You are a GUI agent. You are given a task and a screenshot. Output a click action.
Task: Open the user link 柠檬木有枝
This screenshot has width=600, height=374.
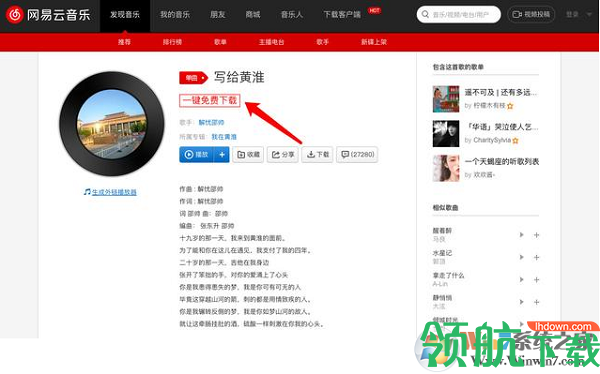(489, 105)
